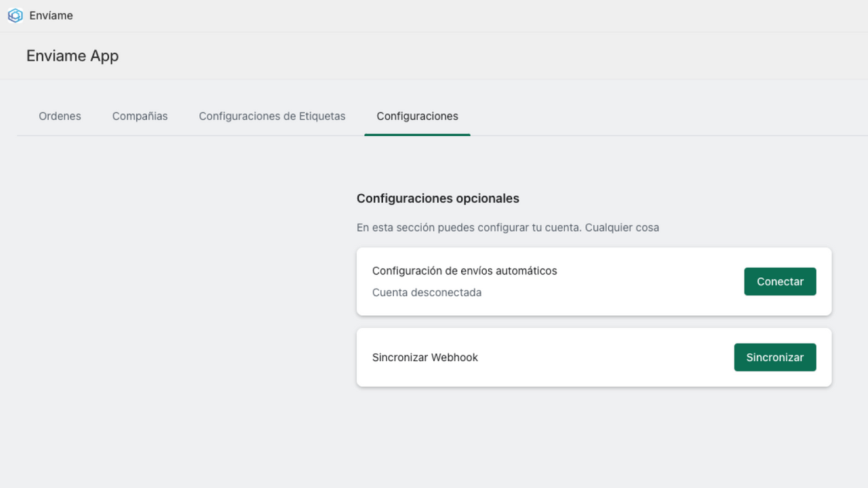The width and height of the screenshot is (868, 488).
Task: Switch to the Compañias tab
Action: [140, 116]
